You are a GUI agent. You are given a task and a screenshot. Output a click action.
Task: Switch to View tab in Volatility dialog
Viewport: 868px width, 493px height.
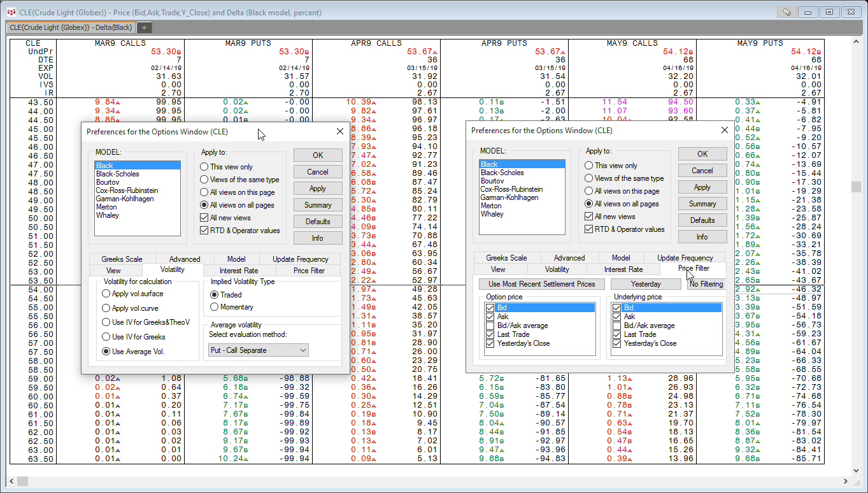click(x=113, y=270)
